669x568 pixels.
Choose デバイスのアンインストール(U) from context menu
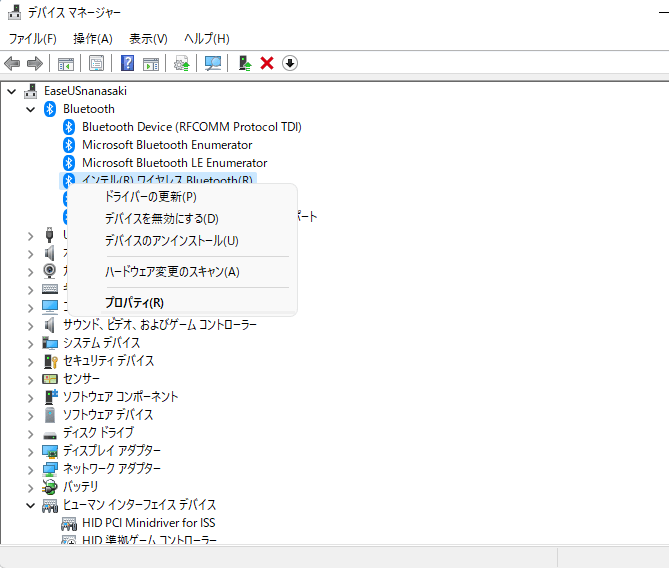[x=172, y=241]
